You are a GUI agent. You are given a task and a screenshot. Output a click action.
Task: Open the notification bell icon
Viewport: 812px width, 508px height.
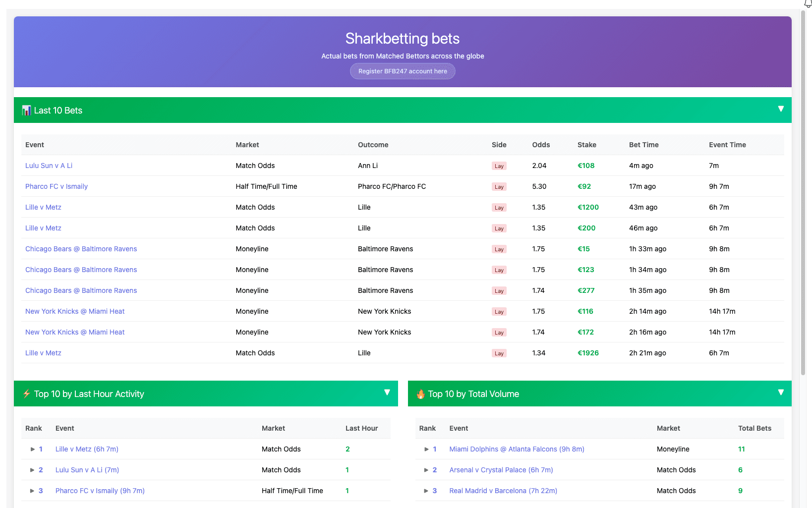pos(808,3)
